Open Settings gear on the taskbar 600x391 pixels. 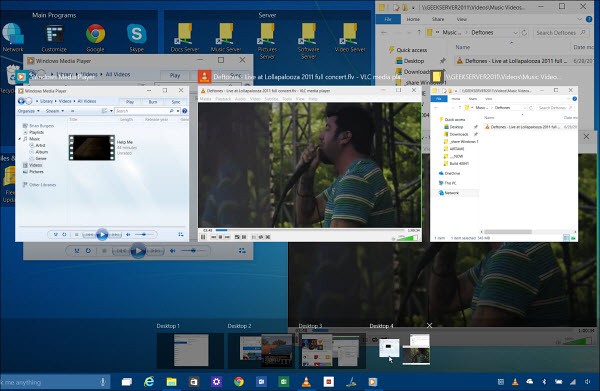click(217, 381)
